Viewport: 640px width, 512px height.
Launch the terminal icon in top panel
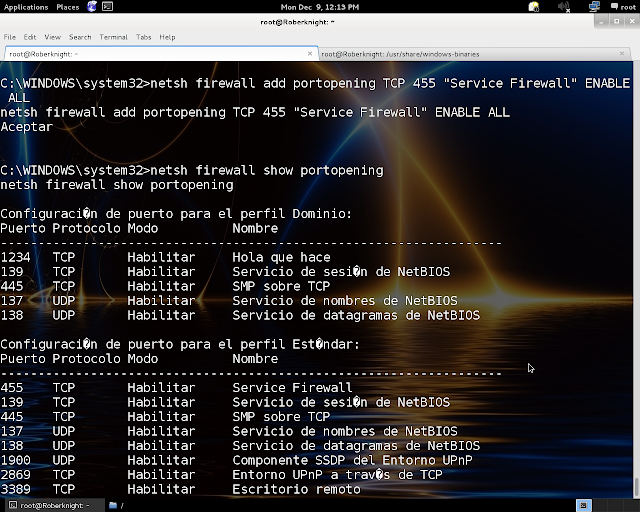click(107, 7)
